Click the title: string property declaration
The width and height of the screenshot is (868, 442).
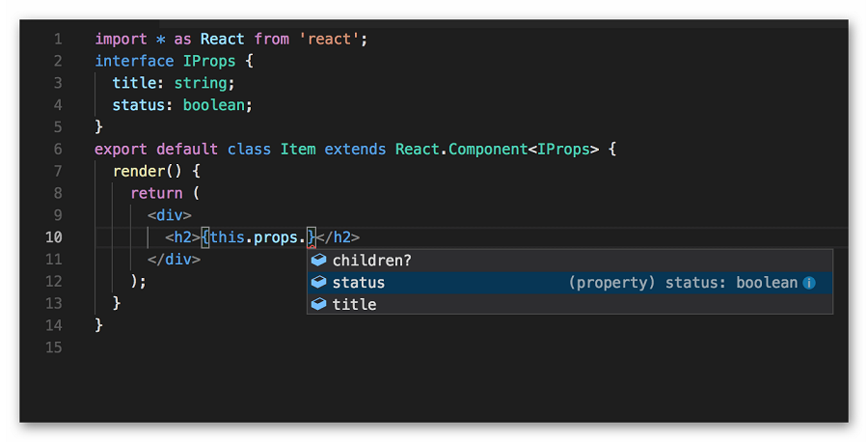(x=174, y=83)
